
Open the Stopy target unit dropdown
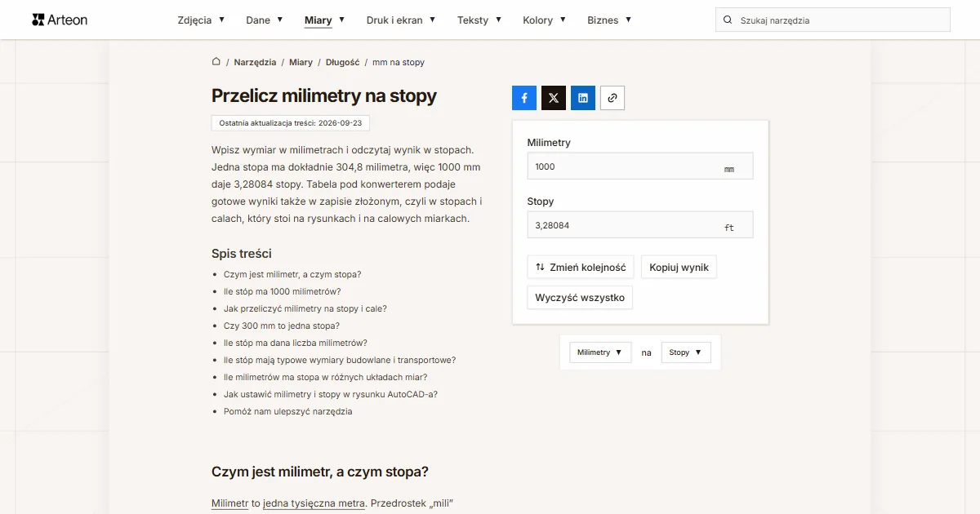686,352
